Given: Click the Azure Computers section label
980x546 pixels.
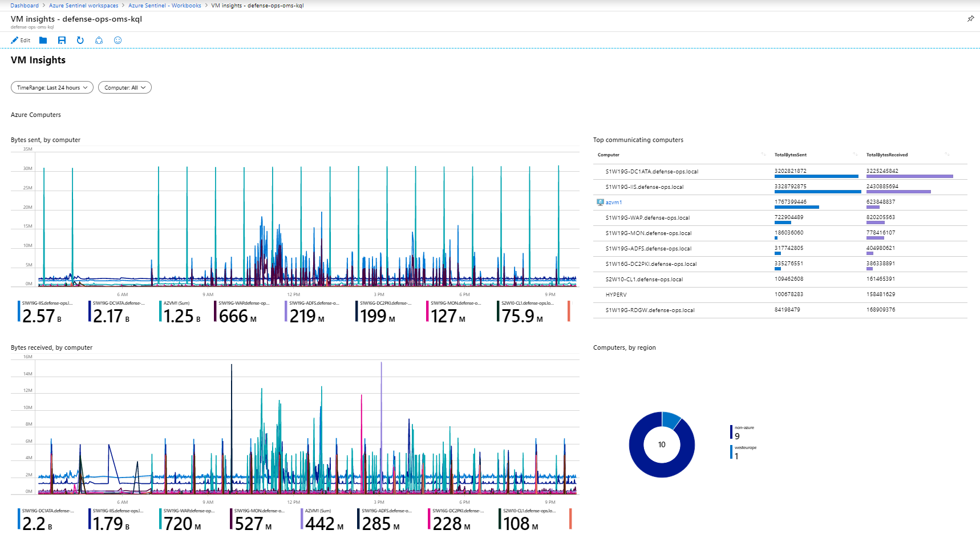Looking at the screenshot, I should pos(36,115).
